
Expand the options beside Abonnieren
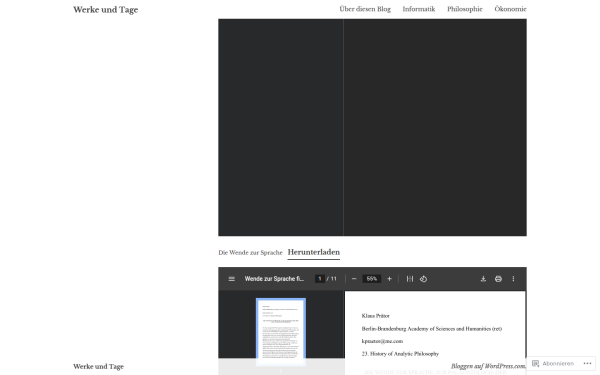point(587,364)
